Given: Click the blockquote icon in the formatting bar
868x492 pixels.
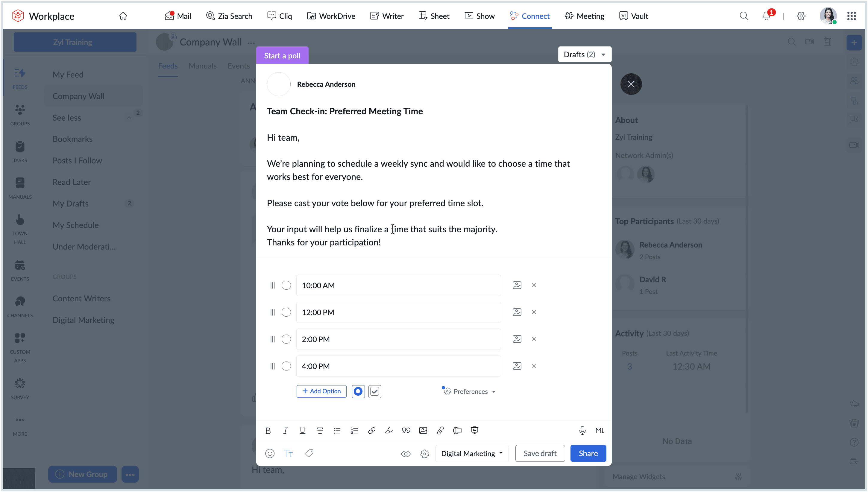Looking at the screenshot, I should [x=406, y=430].
